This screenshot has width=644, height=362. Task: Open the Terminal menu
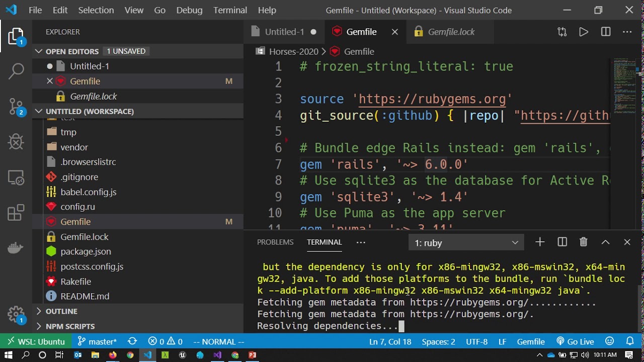click(x=230, y=10)
